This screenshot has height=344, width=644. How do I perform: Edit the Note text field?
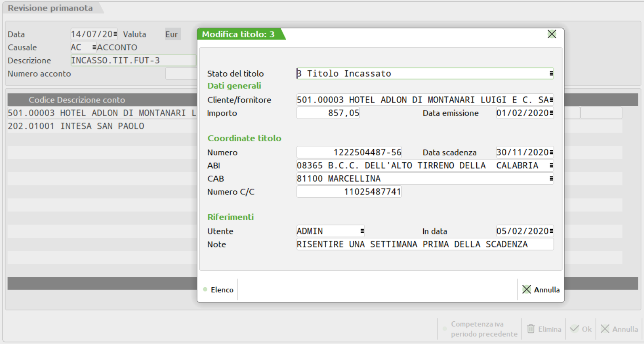click(x=425, y=244)
